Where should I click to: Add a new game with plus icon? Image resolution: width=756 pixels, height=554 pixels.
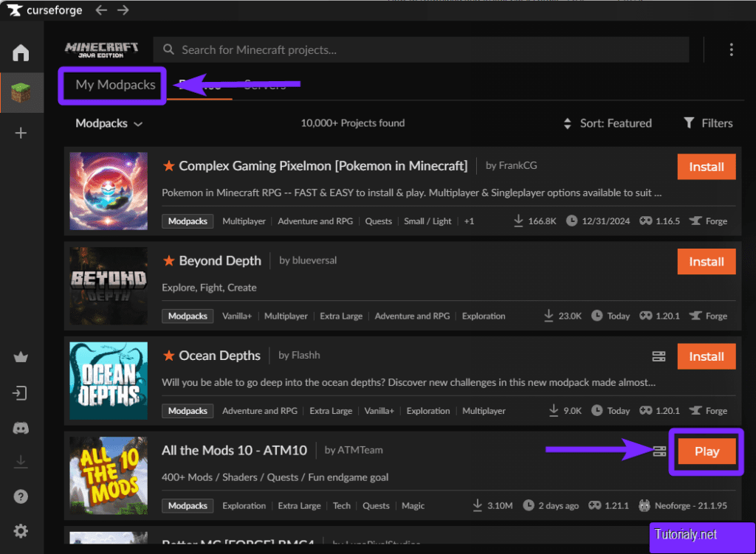click(x=21, y=133)
